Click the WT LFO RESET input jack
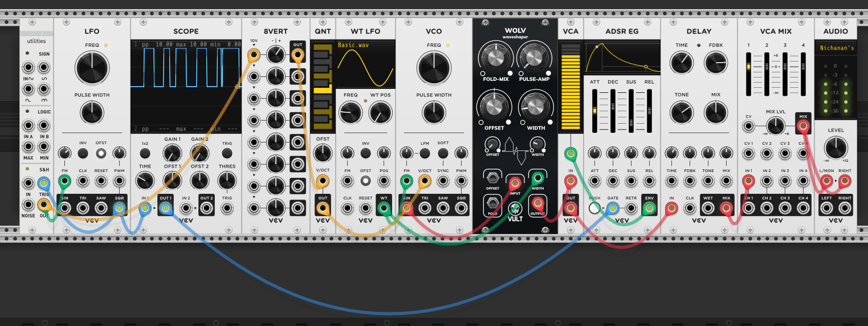Image resolution: width=868 pixels, height=326 pixels. pyautogui.click(x=365, y=208)
